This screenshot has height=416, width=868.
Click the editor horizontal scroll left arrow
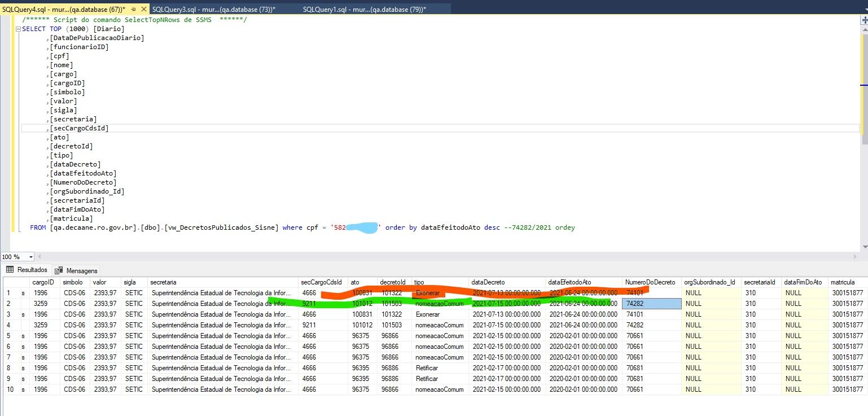pyautogui.click(x=39, y=257)
